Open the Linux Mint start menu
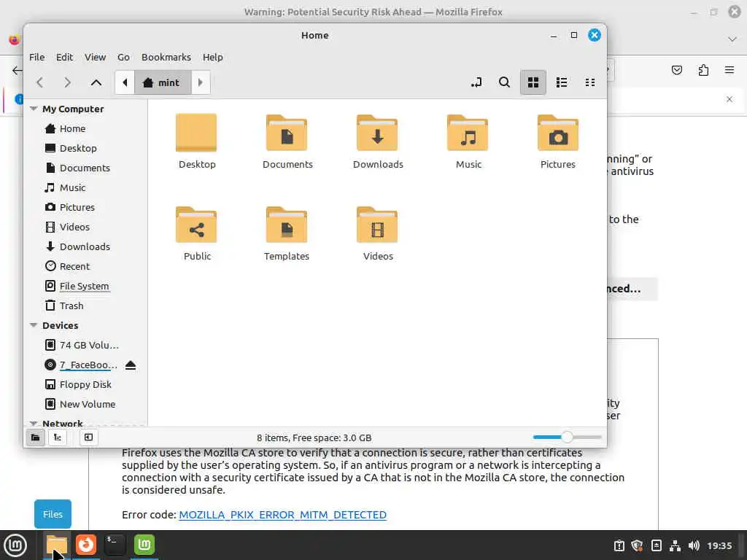The width and height of the screenshot is (747, 560). click(x=15, y=545)
